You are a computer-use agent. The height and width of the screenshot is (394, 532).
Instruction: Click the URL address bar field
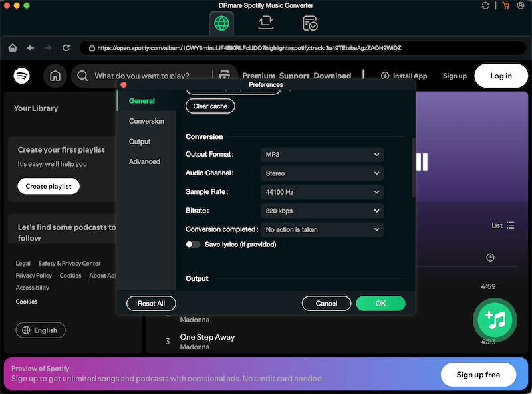pyautogui.click(x=303, y=48)
